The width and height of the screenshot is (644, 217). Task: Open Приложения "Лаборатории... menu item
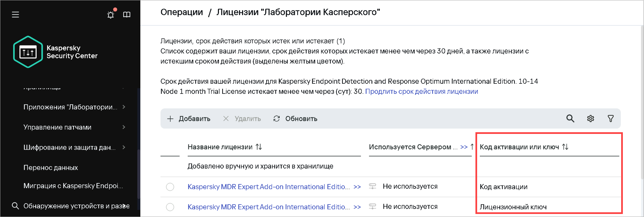[71, 107]
